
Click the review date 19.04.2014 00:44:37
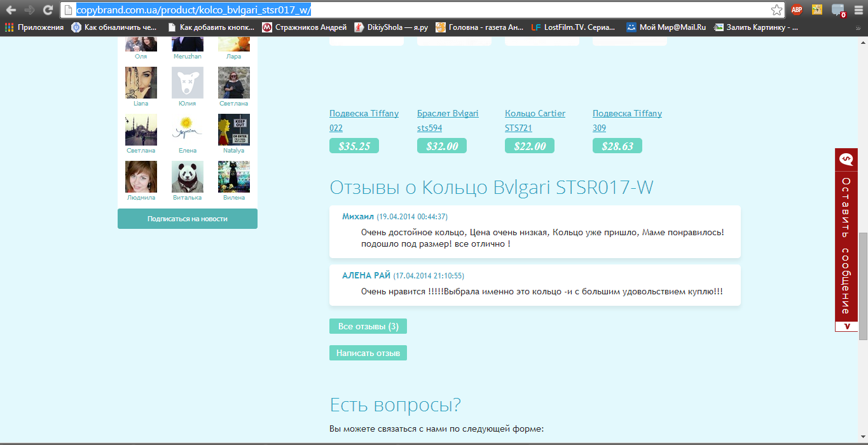tap(412, 217)
